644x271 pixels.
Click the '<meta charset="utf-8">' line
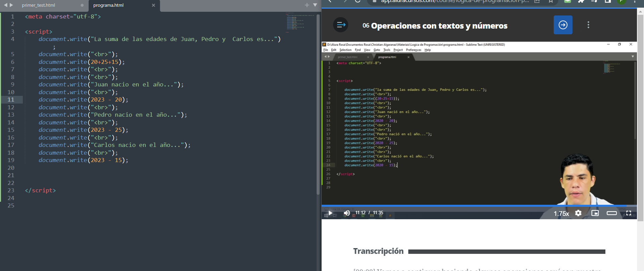pos(63,16)
